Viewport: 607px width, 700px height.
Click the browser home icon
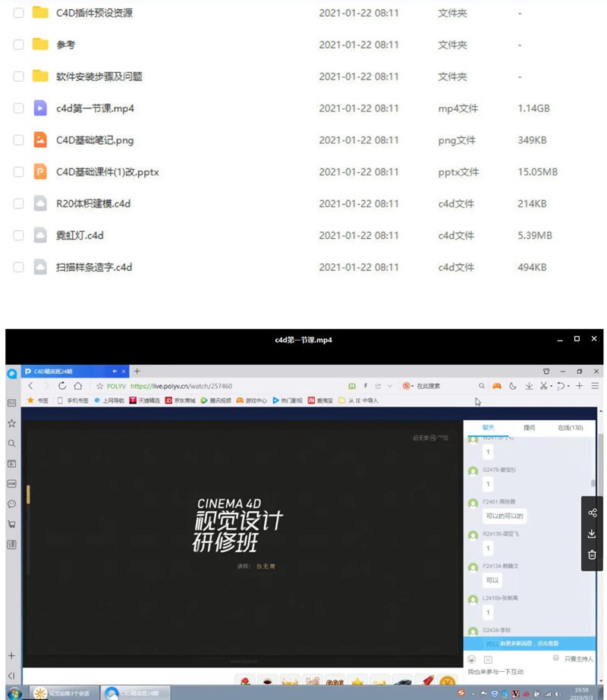(x=78, y=385)
